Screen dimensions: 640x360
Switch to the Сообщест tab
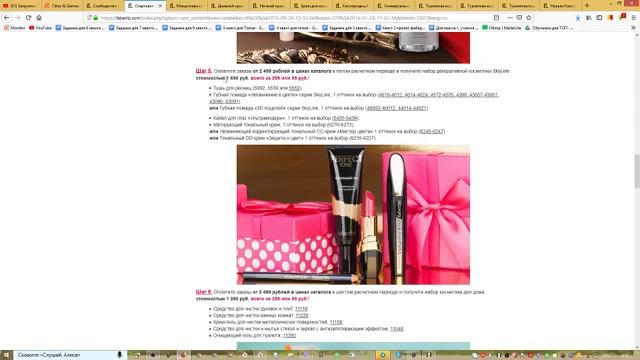click(103, 6)
